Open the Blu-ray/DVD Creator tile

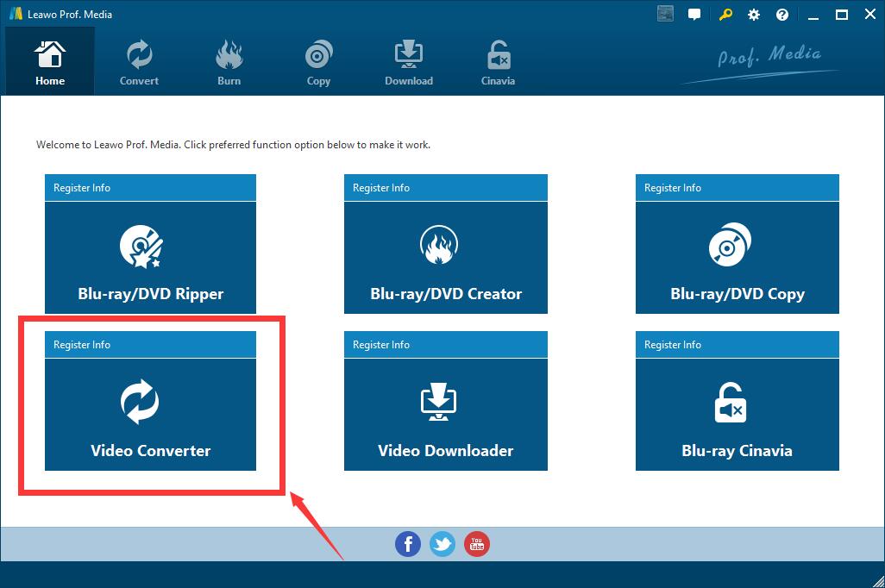tap(445, 258)
